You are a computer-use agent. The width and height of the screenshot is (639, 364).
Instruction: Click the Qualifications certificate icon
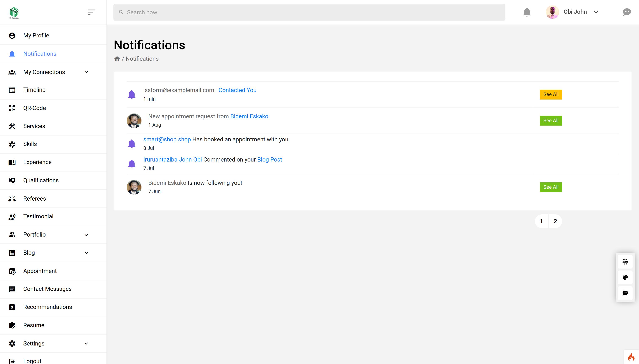pos(12,180)
